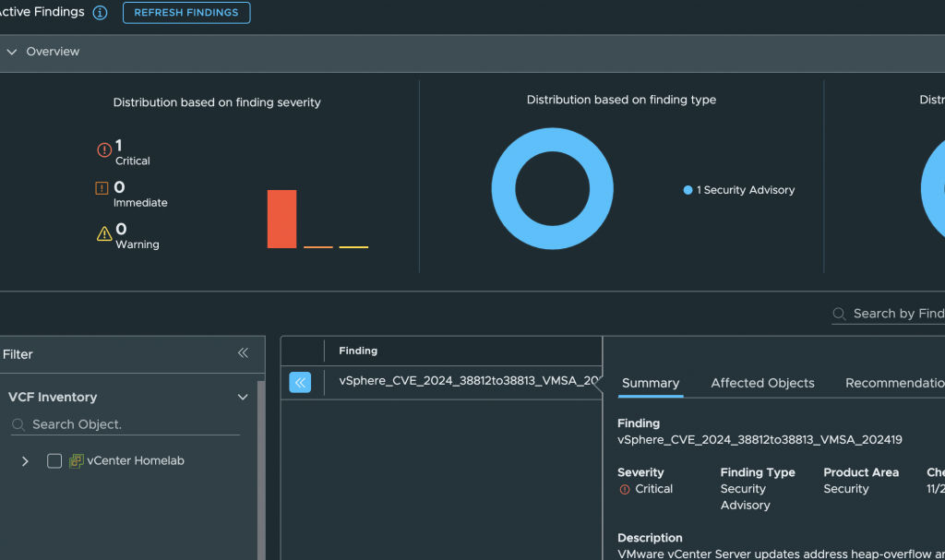Viewport: 945px width, 560px height.
Task: Click the 'Overview' section label
Action: coord(53,52)
